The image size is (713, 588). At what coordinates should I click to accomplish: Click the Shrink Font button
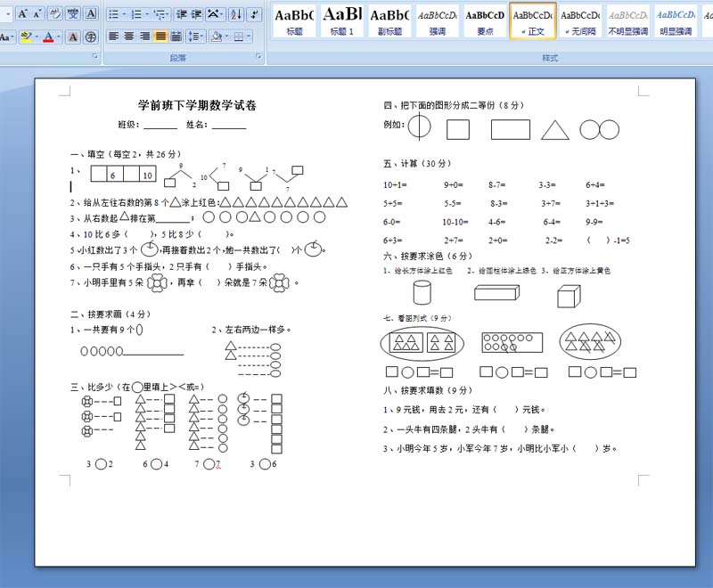point(37,14)
